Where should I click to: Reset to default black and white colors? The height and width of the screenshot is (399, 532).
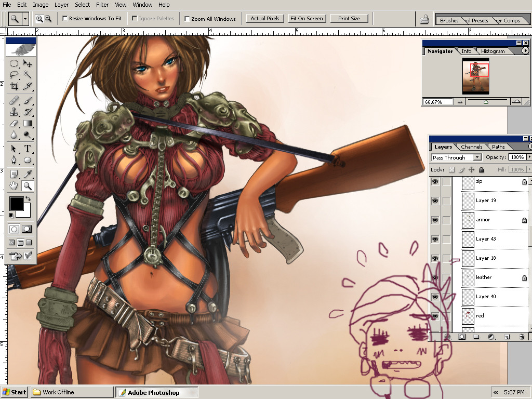pos(11,215)
